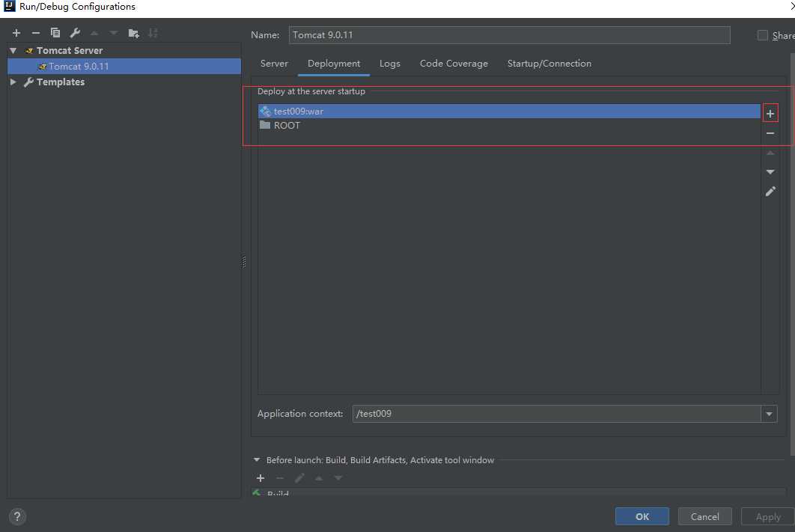
Task: Click the panel splitter handle
Action: click(x=244, y=262)
